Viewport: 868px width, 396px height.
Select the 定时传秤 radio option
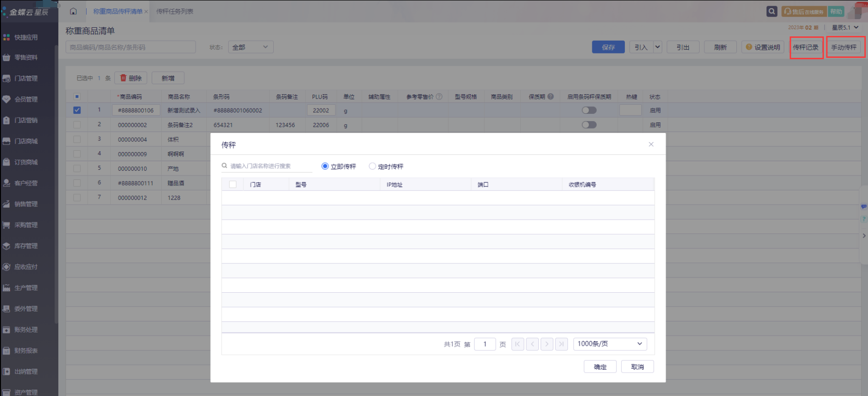(x=372, y=166)
